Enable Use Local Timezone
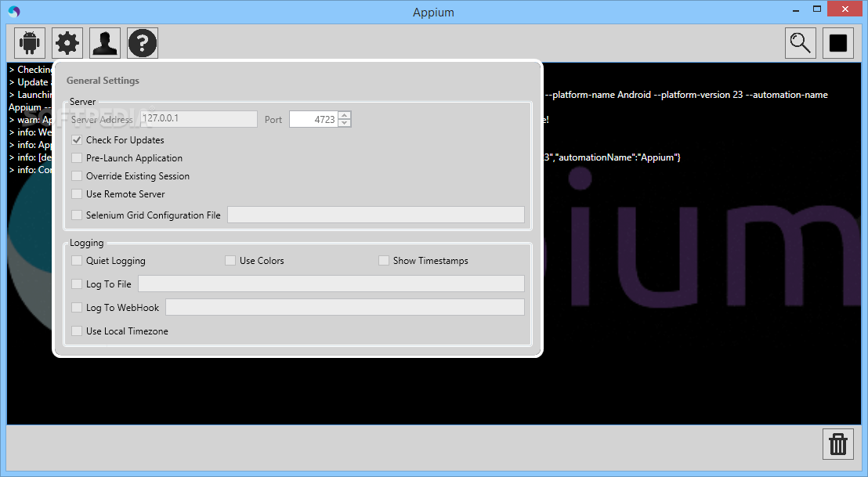Viewport: 868px width, 477px height. 77,331
